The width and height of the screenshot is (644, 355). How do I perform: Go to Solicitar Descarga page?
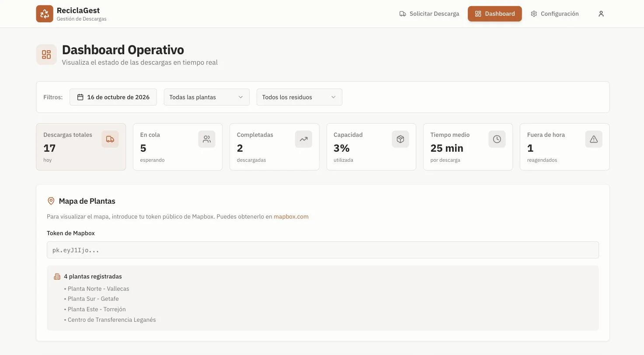[429, 14]
